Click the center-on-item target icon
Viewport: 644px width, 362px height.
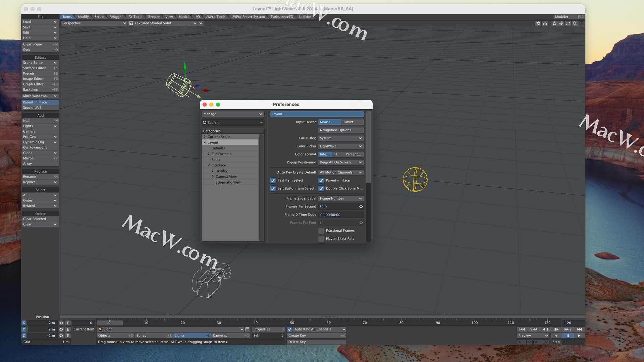(554, 23)
